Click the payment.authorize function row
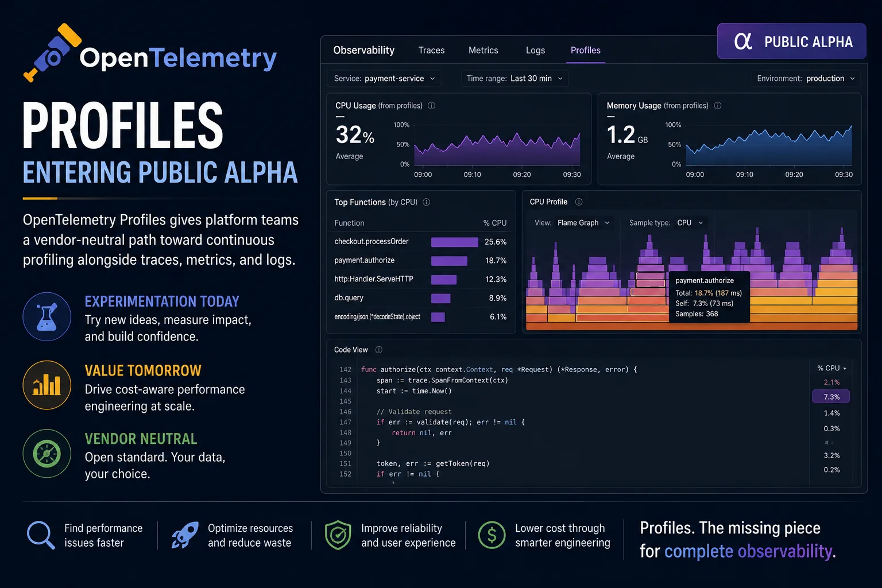 [x=420, y=261]
